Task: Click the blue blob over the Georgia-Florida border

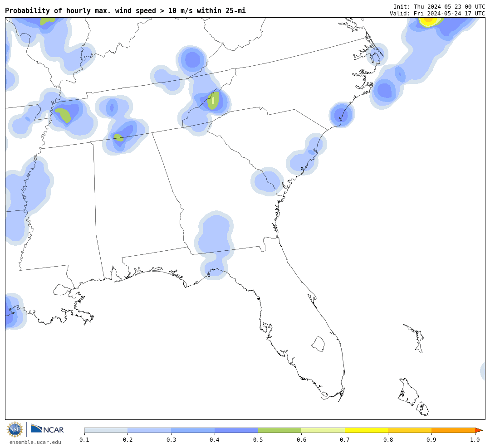Action: 214,244
